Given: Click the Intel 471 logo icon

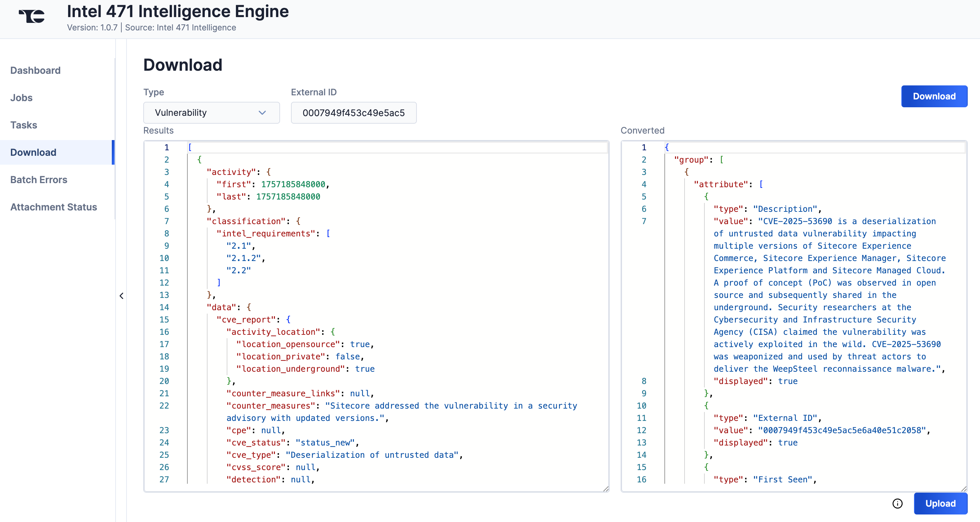Looking at the screenshot, I should [32, 16].
